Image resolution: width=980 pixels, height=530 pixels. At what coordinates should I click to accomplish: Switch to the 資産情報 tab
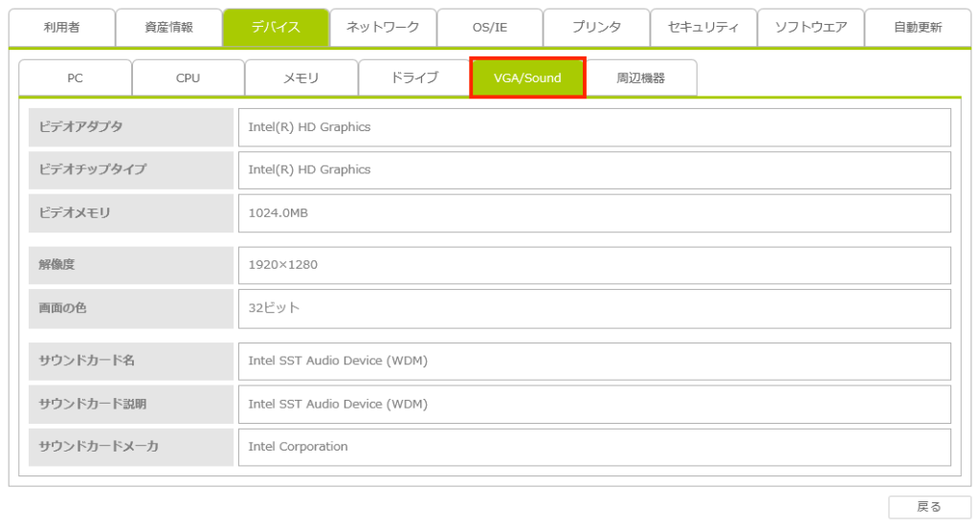click(168, 28)
